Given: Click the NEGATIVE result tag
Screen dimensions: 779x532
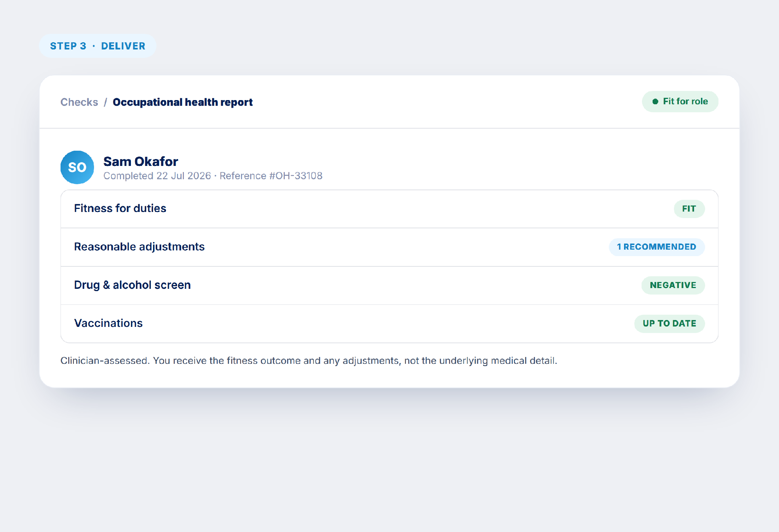Looking at the screenshot, I should (x=673, y=285).
